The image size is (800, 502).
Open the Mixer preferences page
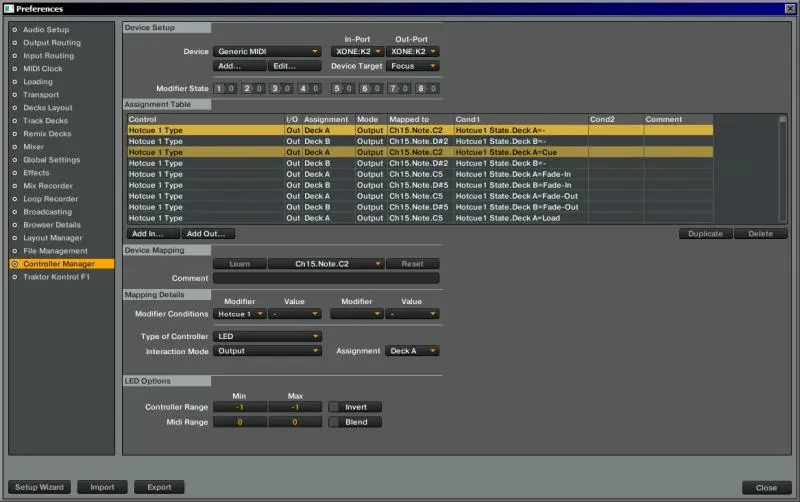(34, 147)
